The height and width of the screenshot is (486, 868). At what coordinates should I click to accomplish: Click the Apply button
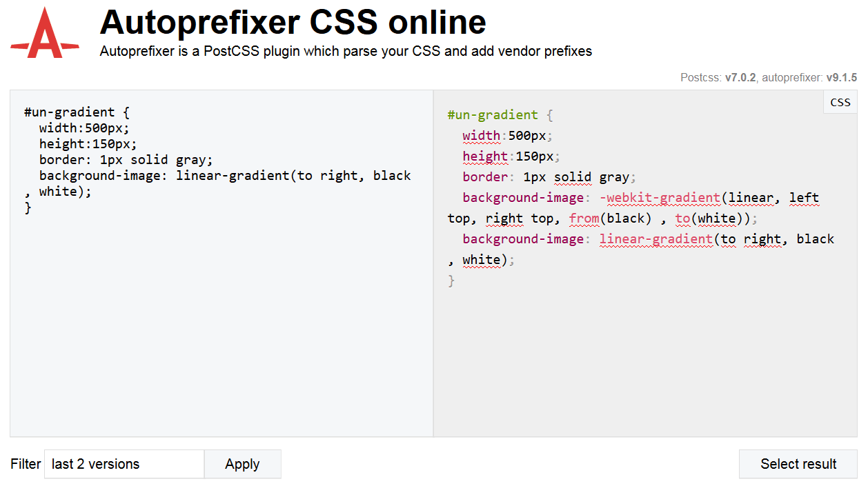click(x=242, y=464)
